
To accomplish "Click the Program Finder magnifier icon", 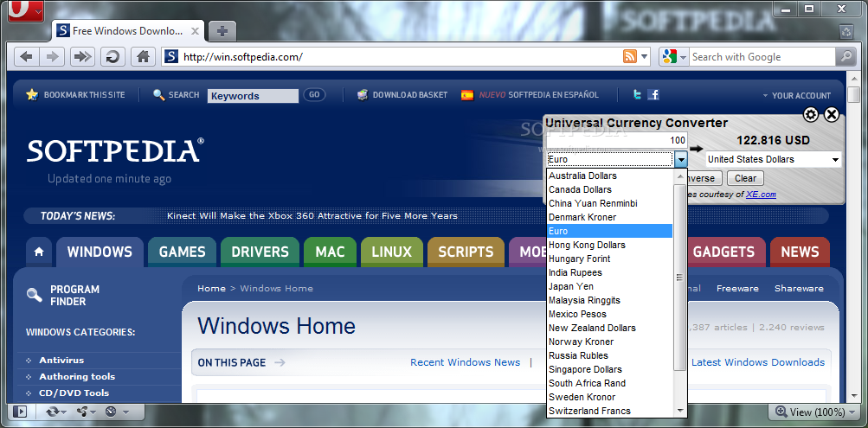I will tap(35, 296).
